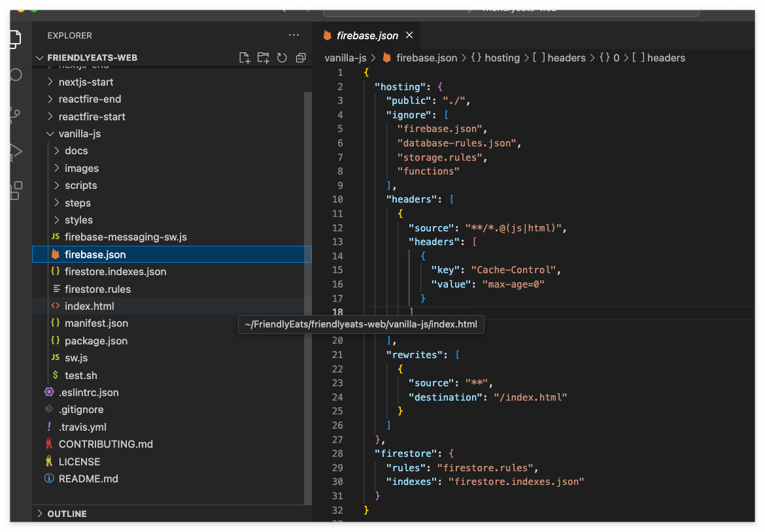Click line number 10 in the gutter
The width and height of the screenshot is (765, 532).
coord(337,199)
